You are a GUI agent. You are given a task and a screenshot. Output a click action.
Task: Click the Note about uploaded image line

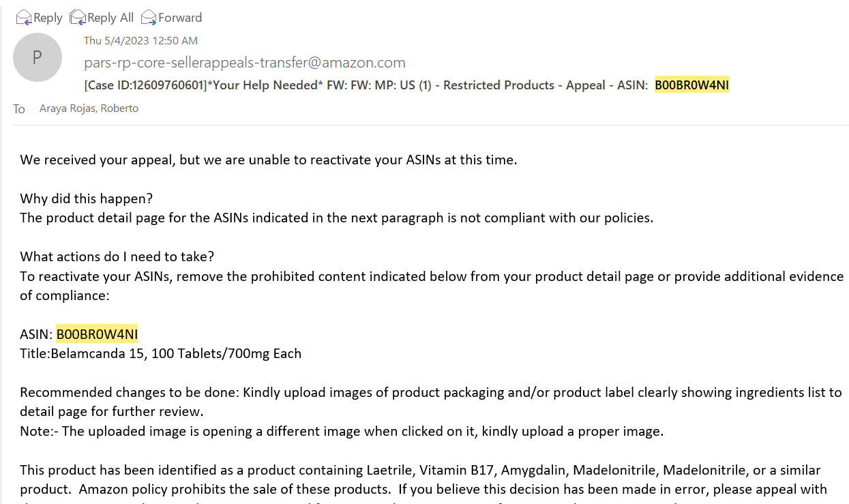click(x=342, y=431)
